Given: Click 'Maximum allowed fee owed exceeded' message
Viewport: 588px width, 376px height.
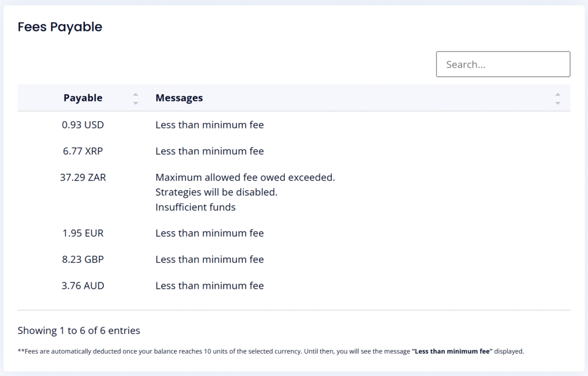Looking at the screenshot, I should 245,177.
